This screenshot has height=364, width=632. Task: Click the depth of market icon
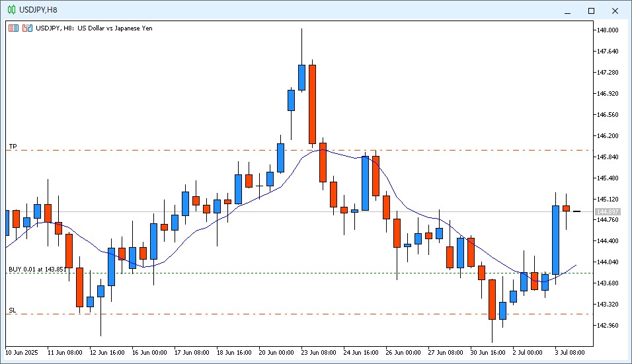(x=27, y=28)
